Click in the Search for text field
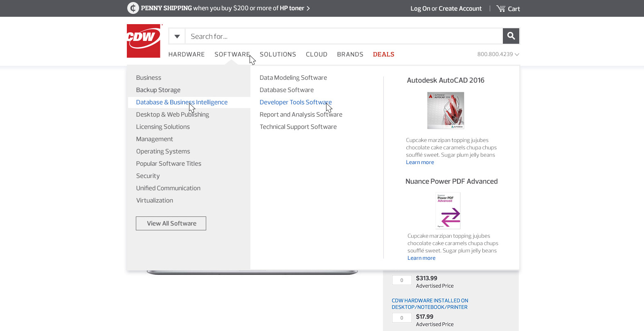Screen dimensions: 644x331 tap(344, 36)
